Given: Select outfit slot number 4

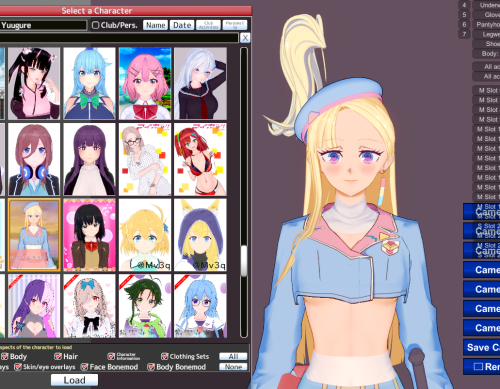Looking at the screenshot, I should point(464,5).
